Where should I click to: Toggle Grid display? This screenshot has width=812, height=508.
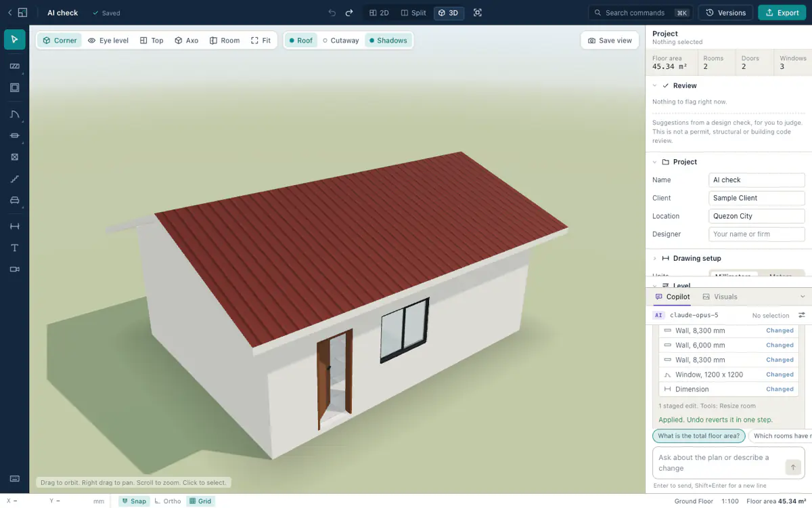pos(200,501)
